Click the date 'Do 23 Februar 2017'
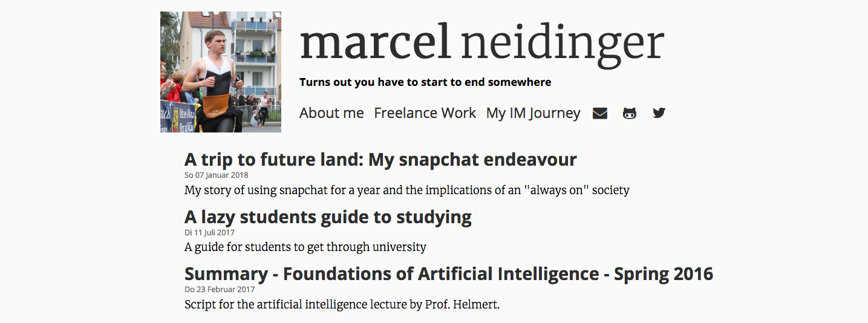Viewport: 868px width, 323px height. click(220, 290)
